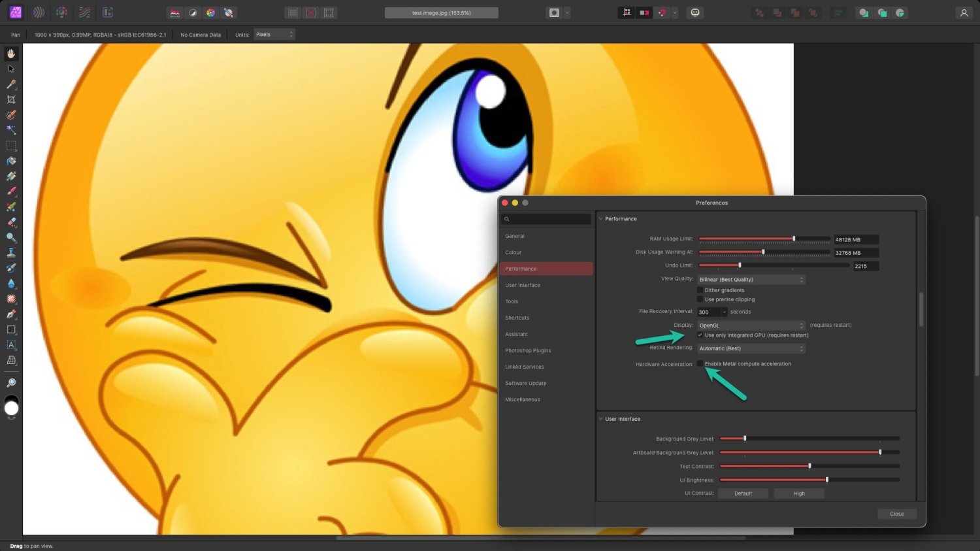Viewport: 980px width, 551px height.
Task: Select the Flood Fill bucket tool
Action: coord(11,161)
